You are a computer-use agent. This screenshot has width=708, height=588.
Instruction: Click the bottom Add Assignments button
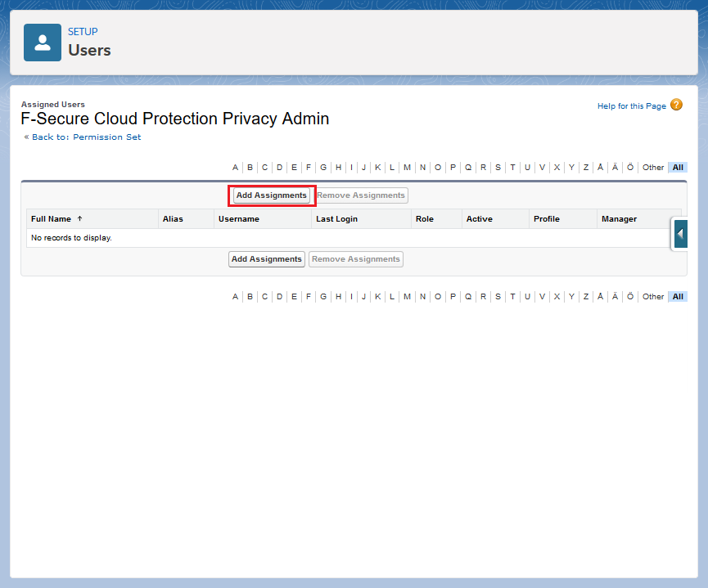(266, 259)
